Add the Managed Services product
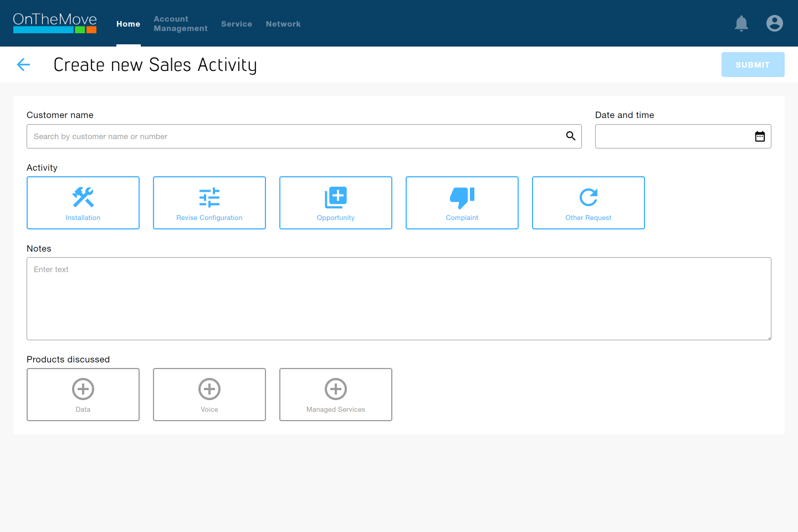798x532 pixels. pos(336,395)
